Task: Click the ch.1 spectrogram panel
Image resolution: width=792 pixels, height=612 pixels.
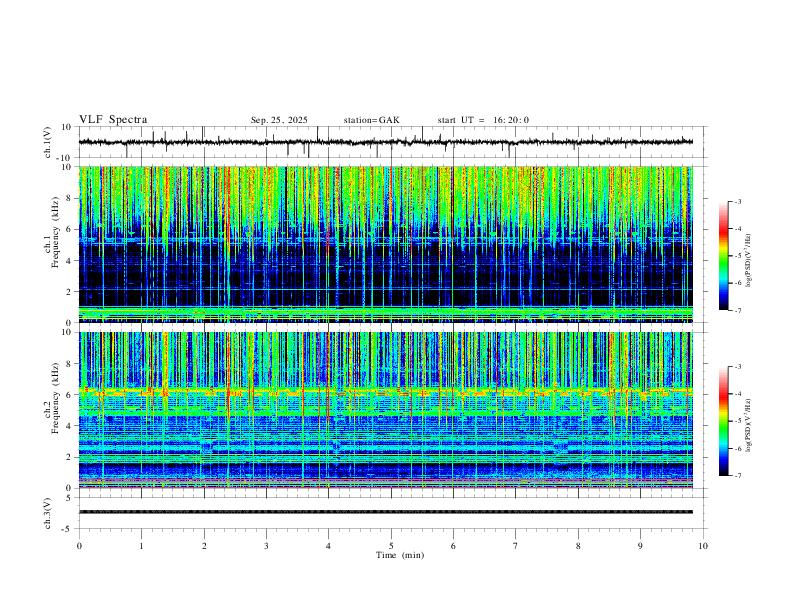Action: pos(386,244)
